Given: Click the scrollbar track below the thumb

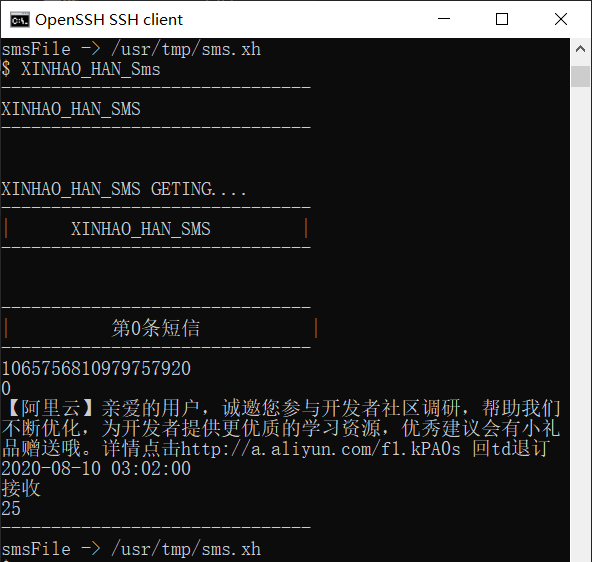Looking at the screenshot, I should pyautogui.click(x=580, y=325).
